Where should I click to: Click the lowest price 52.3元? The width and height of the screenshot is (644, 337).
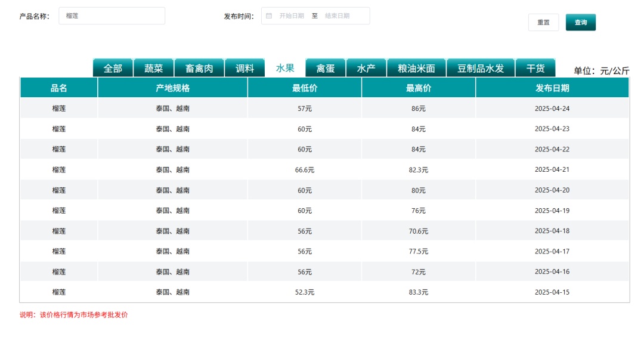(x=305, y=292)
